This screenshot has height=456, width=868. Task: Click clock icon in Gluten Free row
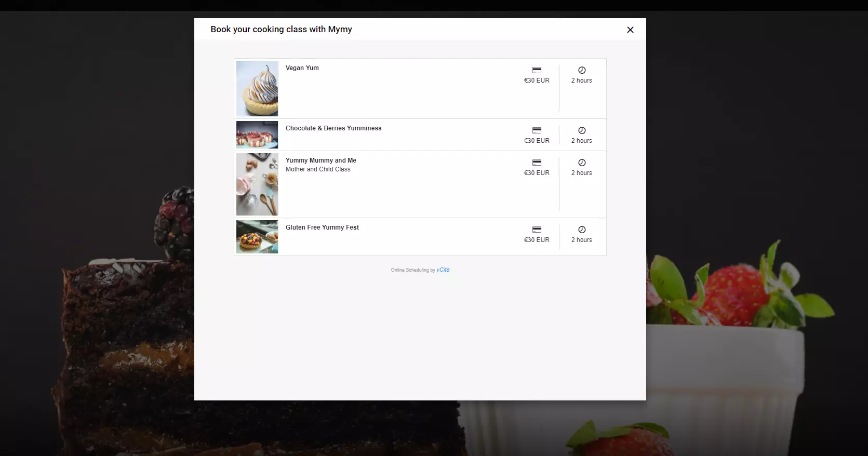point(582,230)
